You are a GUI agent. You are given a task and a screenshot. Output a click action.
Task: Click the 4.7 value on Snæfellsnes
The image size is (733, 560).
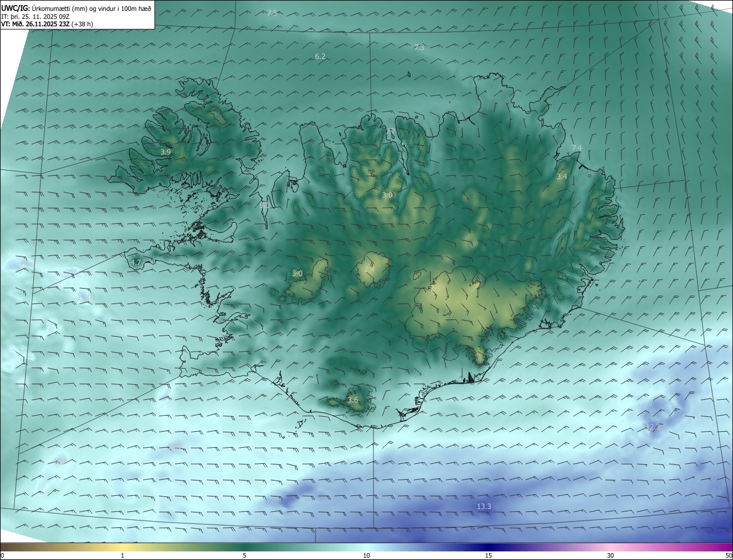click(x=136, y=262)
